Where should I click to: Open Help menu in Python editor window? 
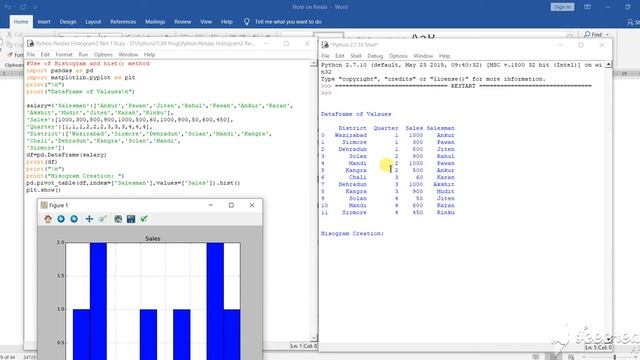(x=149, y=55)
